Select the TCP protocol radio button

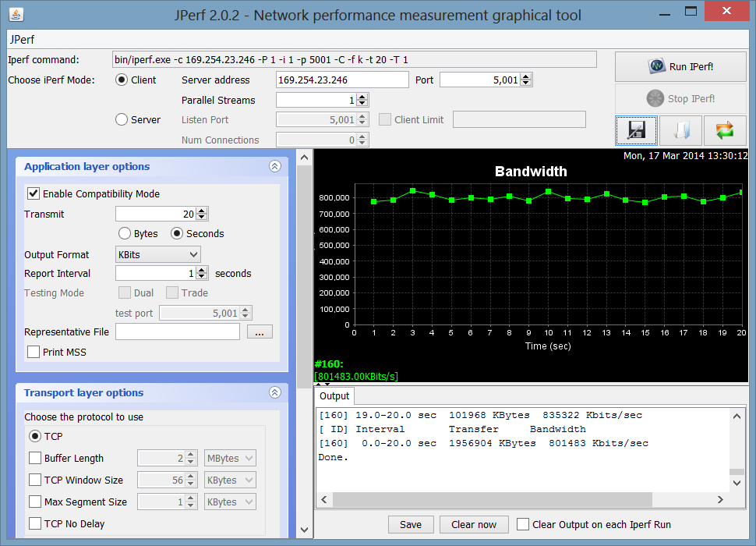[x=35, y=437]
